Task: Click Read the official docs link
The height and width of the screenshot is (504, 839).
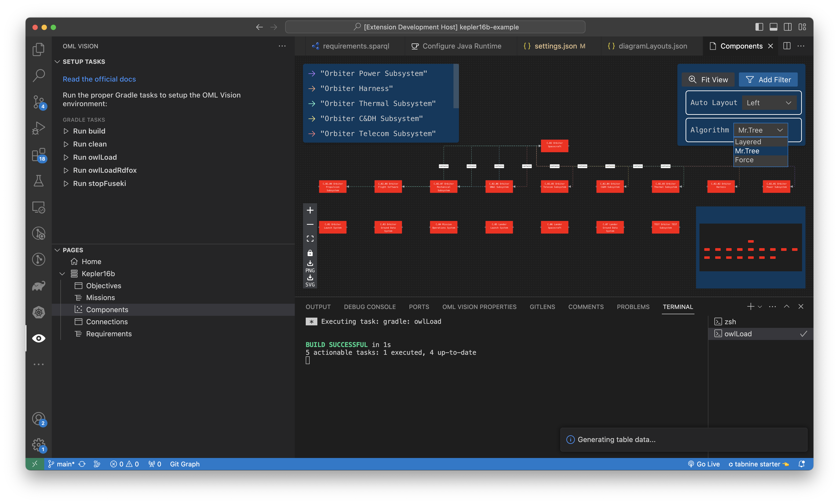Action: pos(99,79)
